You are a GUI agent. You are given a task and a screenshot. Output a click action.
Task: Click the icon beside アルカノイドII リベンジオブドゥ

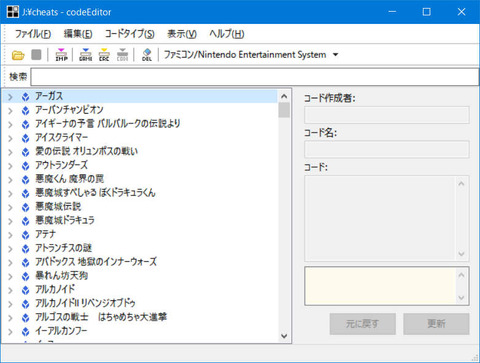(25, 304)
